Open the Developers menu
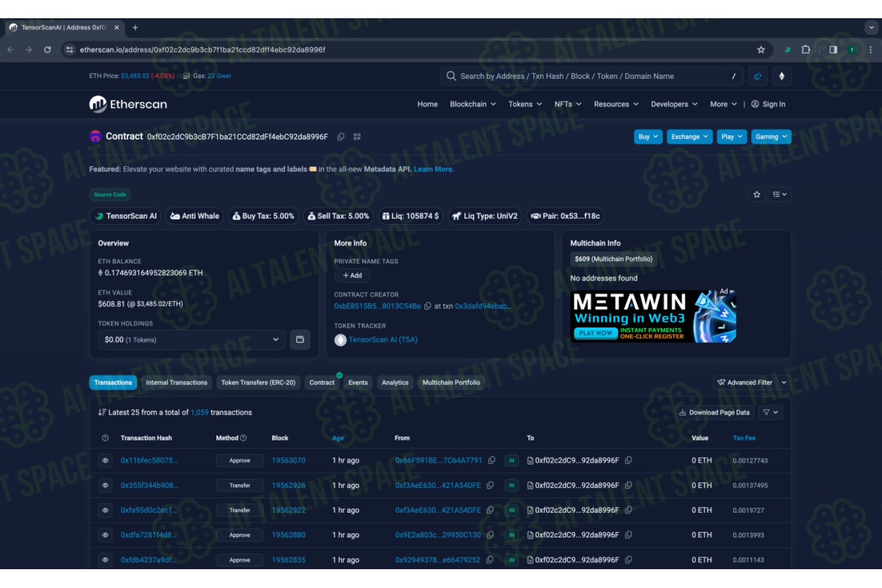This screenshot has width=882, height=588. click(674, 104)
